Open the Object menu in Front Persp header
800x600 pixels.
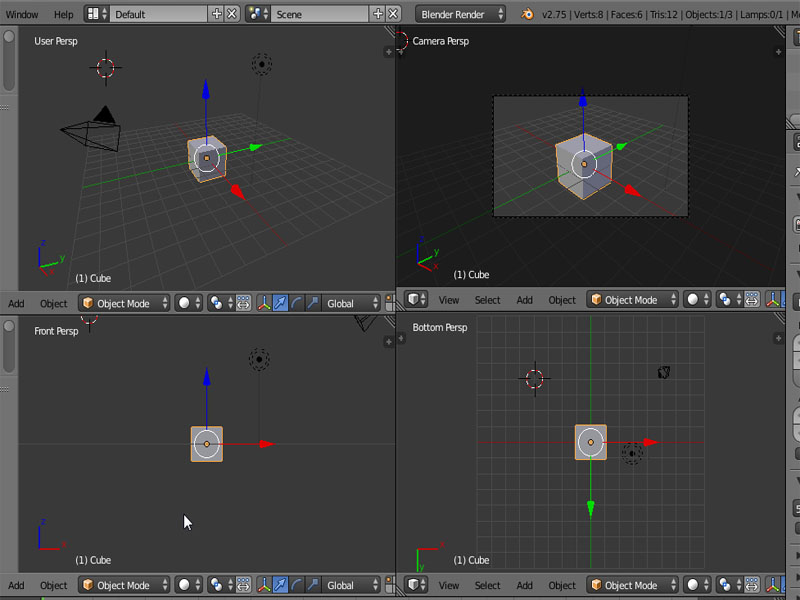[x=54, y=585]
